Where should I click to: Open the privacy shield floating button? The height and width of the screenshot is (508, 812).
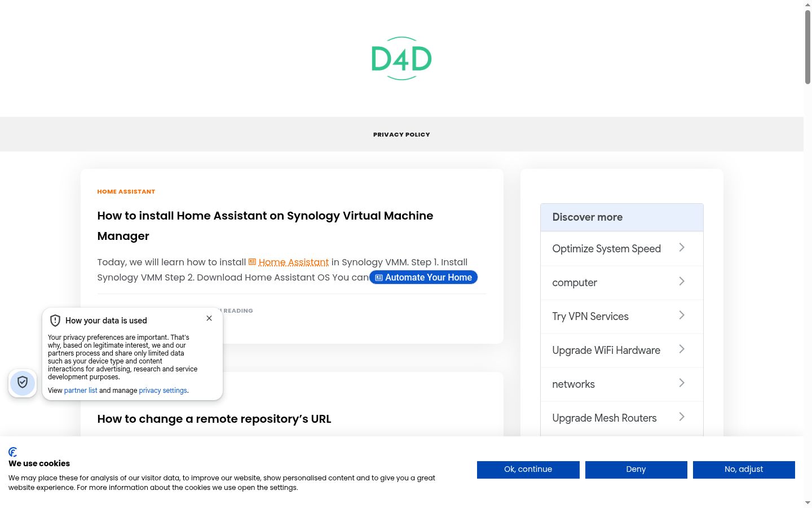23,383
